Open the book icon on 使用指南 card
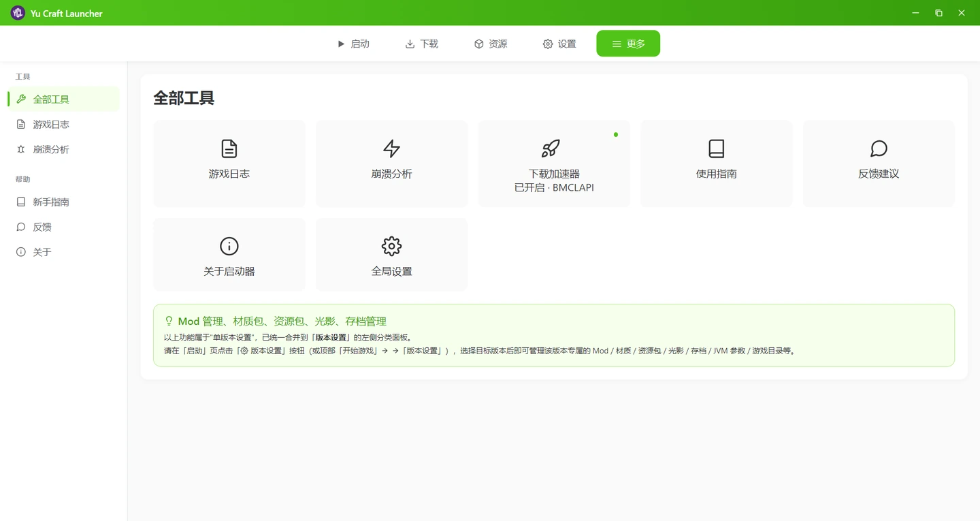 coord(717,148)
